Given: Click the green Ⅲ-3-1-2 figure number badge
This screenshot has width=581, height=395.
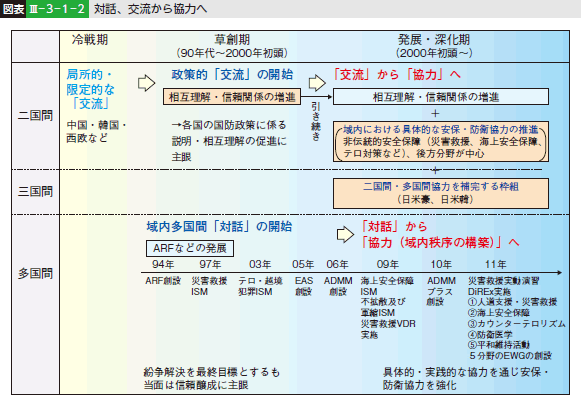Looking at the screenshot, I should [x=57, y=9].
